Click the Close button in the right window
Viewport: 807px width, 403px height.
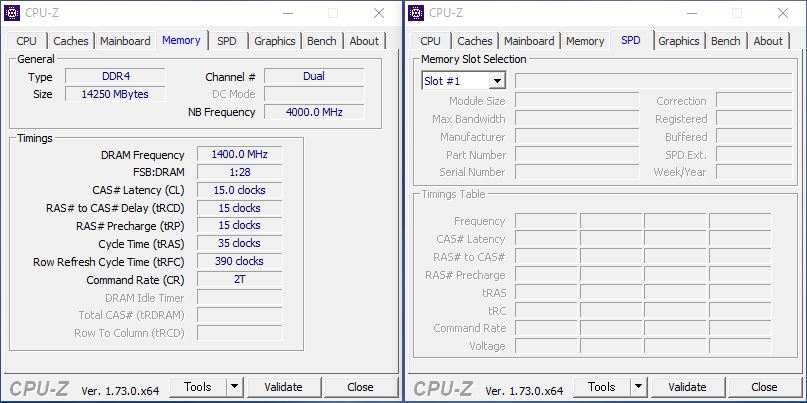coord(764,387)
